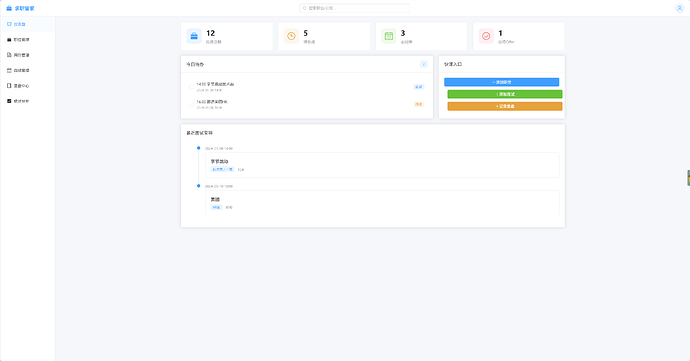Image resolution: width=690 pixels, height=361 pixels.
Task: Focus the search box in the top bar
Action: pyautogui.click(x=354, y=8)
